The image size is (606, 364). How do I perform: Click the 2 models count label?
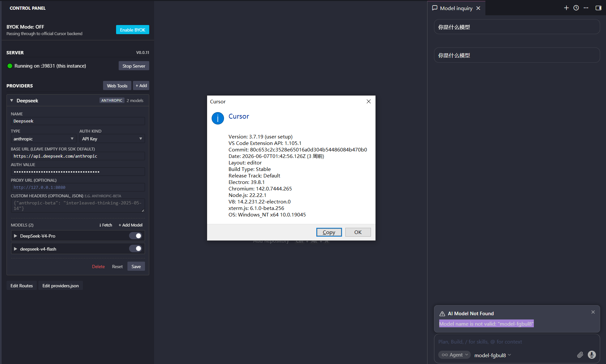[x=135, y=101]
